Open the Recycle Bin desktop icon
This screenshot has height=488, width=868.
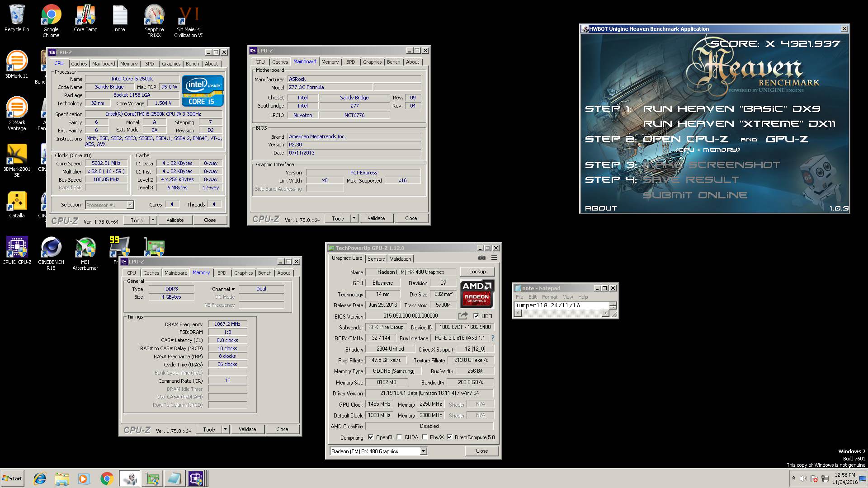pyautogui.click(x=17, y=18)
